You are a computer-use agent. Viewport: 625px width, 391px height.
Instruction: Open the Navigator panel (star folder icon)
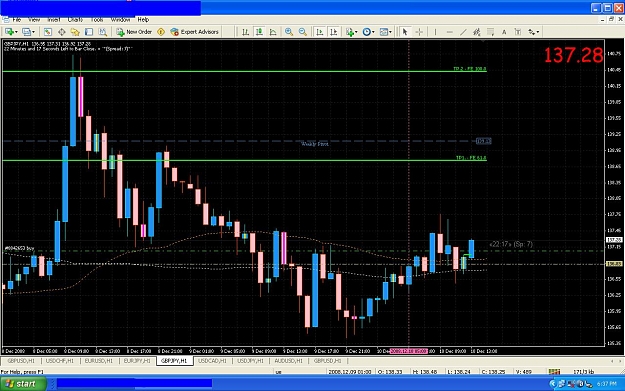coord(75,31)
